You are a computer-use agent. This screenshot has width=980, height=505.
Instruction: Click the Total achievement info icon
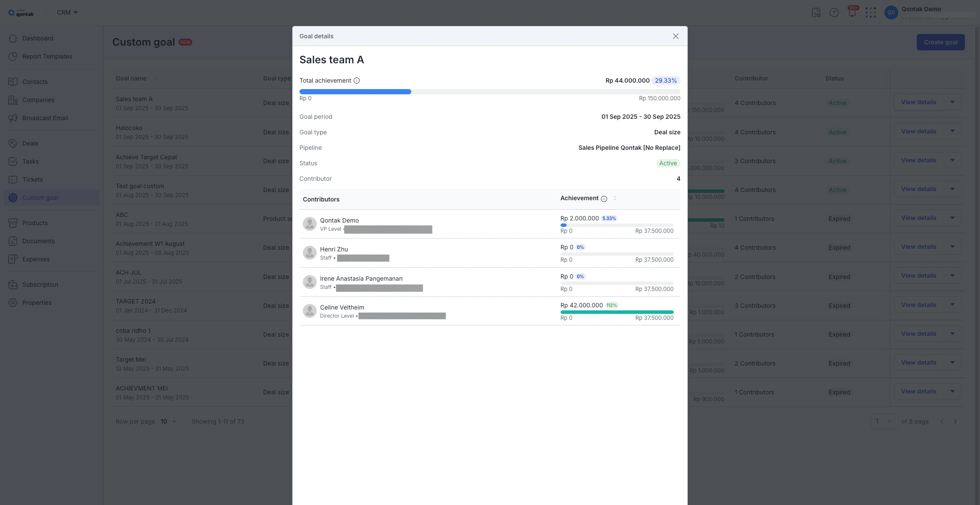356,80
